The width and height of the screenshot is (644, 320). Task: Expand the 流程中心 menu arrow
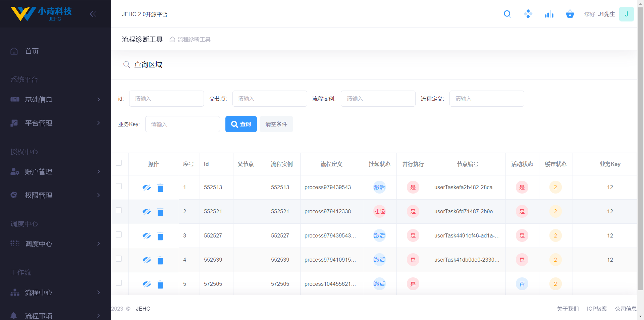[x=99, y=292]
